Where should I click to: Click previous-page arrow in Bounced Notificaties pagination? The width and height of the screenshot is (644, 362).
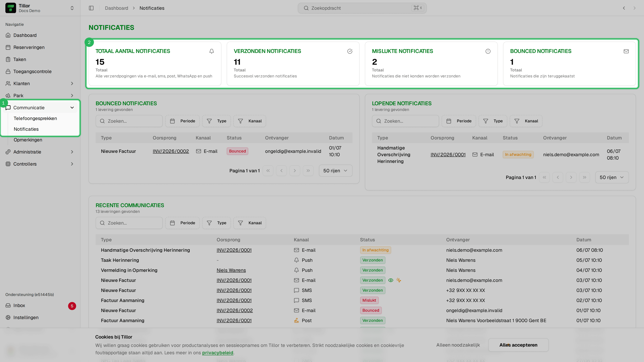[x=282, y=171]
